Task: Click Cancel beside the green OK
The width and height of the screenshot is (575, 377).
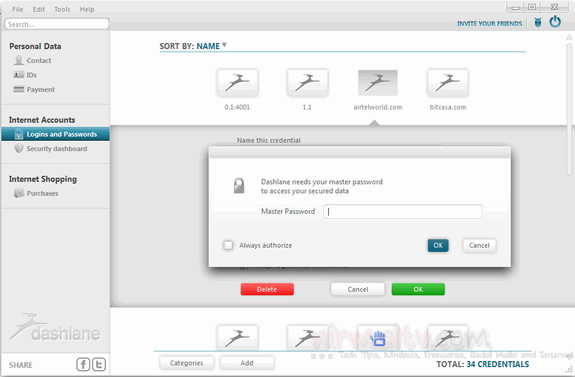Action: pos(358,289)
